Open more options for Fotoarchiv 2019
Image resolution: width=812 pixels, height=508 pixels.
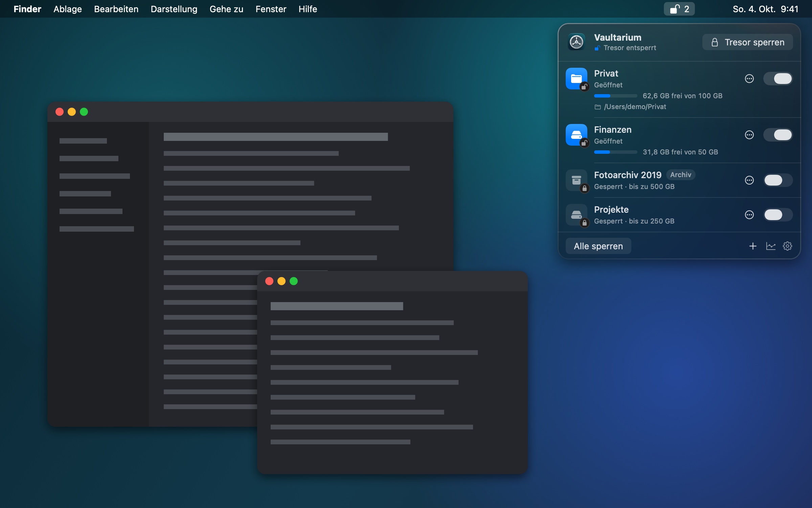[x=749, y=180]
